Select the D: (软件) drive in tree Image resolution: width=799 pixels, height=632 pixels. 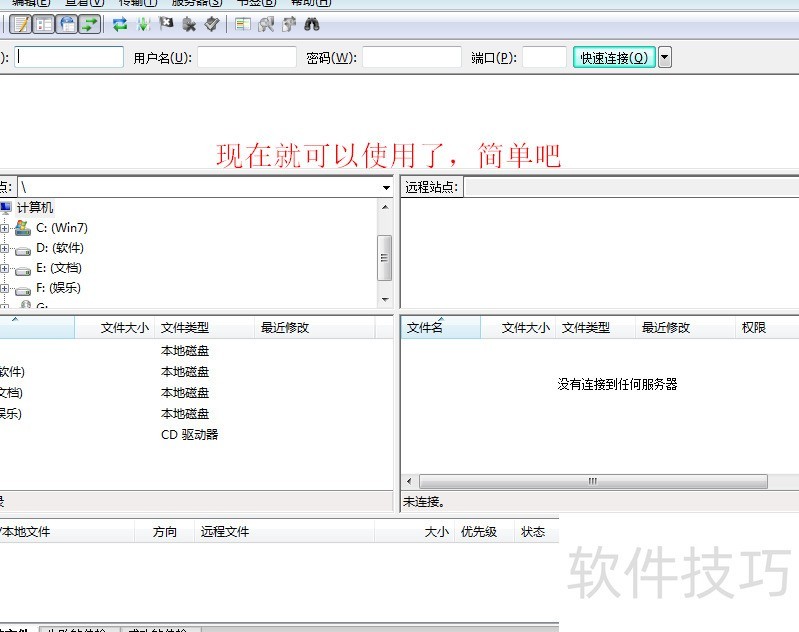[60, 248]
